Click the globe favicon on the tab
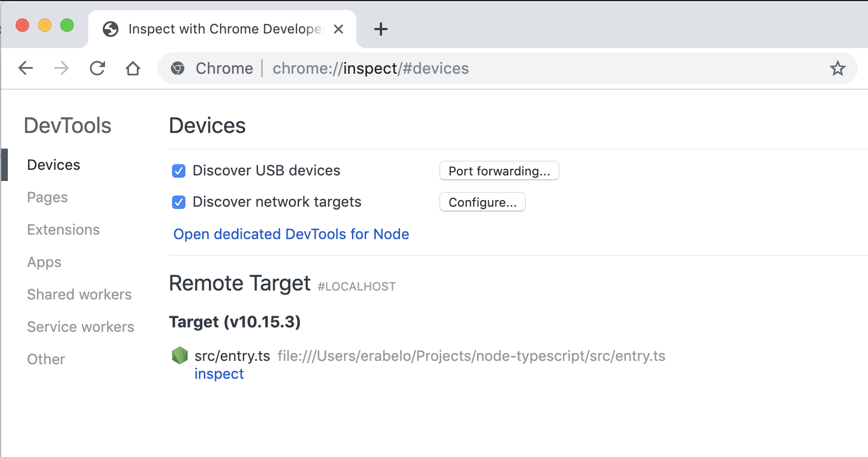 111,29
